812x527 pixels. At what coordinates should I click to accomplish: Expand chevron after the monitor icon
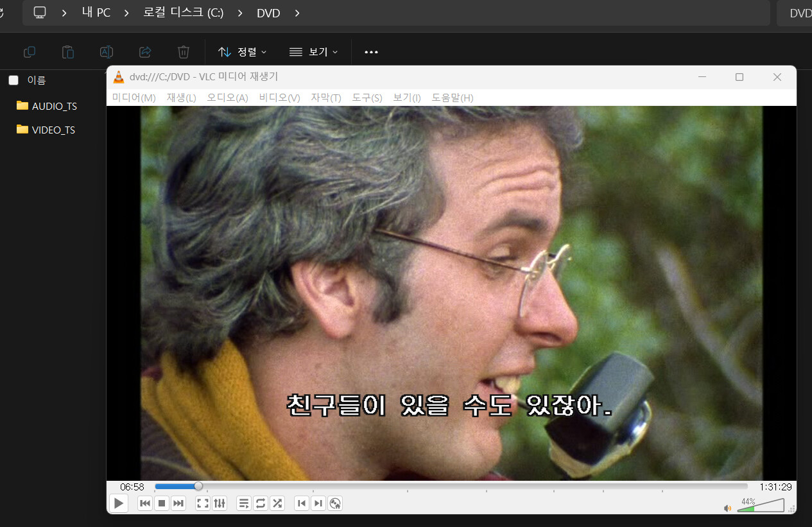pos(65,13)
